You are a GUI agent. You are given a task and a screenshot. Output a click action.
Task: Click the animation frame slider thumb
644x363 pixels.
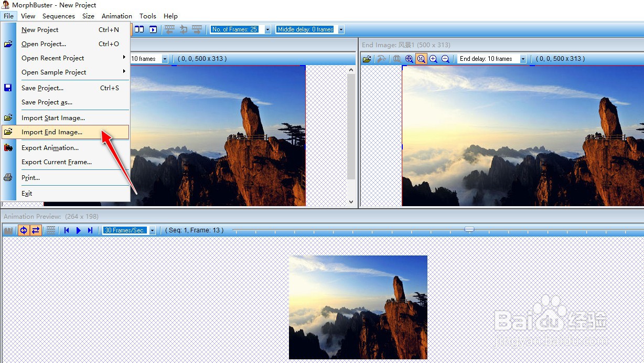[469, 229]
